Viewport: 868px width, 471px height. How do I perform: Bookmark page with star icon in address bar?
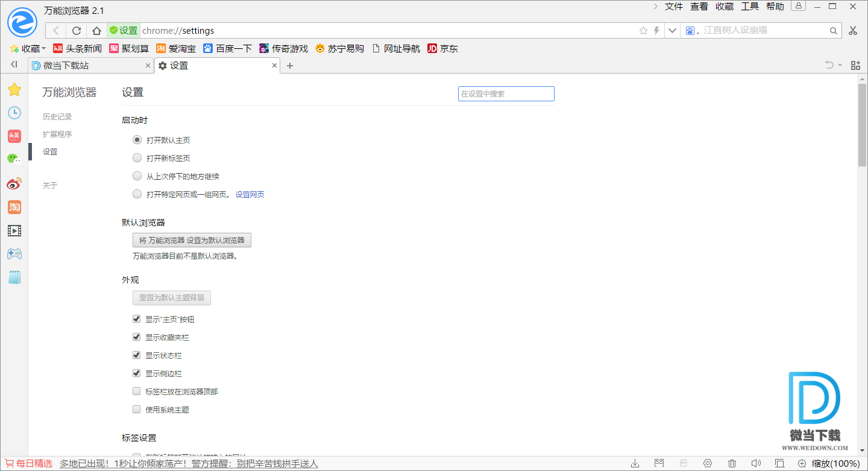pyautogui.click(x=643, y=30)
